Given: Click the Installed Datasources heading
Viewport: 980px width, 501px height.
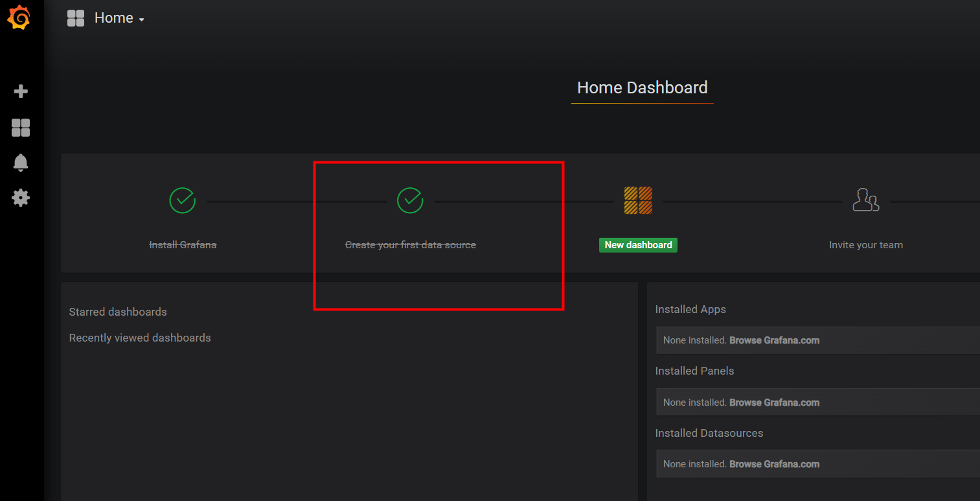Looking at the screenshot, I should click(x=709, y=433).
